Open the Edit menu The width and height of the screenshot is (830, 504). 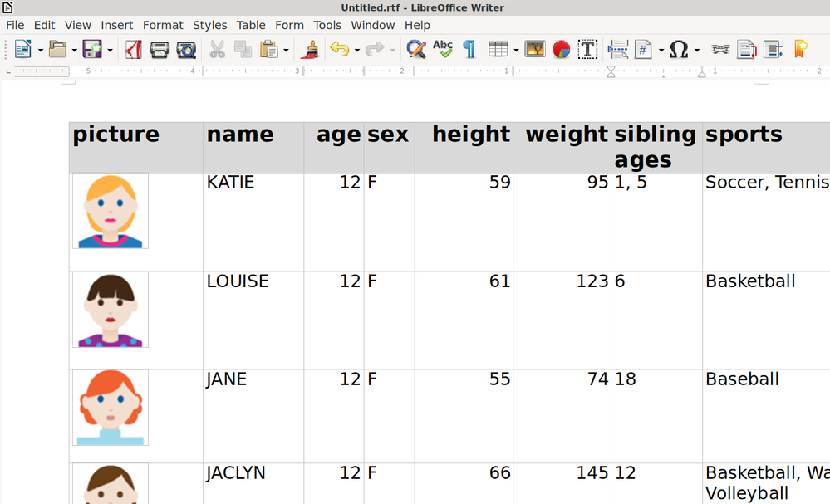(45, 25)
